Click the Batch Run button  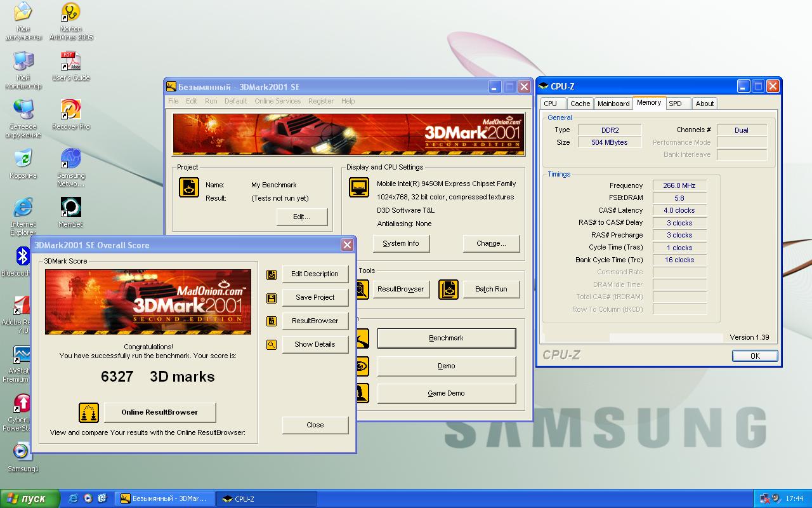pos(492,289)
